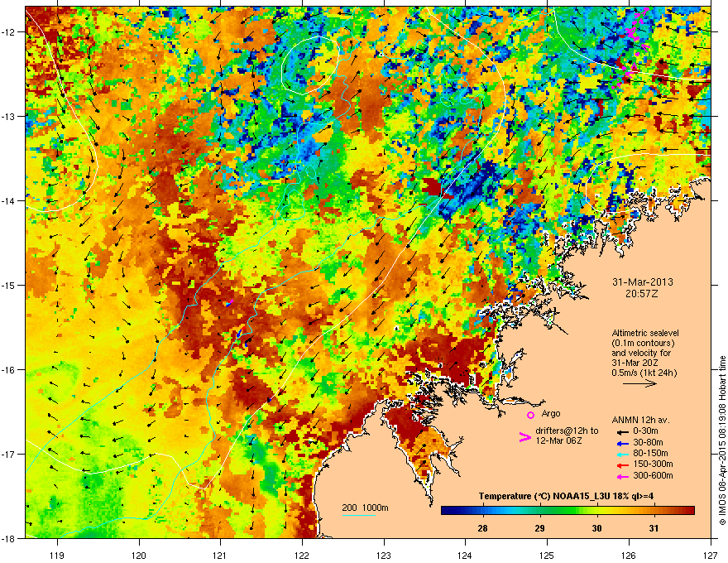Click the IMOS copyright timestamp text
This screenshot has width=728, height=563.
pyautogui.click(x=722, y=440)
